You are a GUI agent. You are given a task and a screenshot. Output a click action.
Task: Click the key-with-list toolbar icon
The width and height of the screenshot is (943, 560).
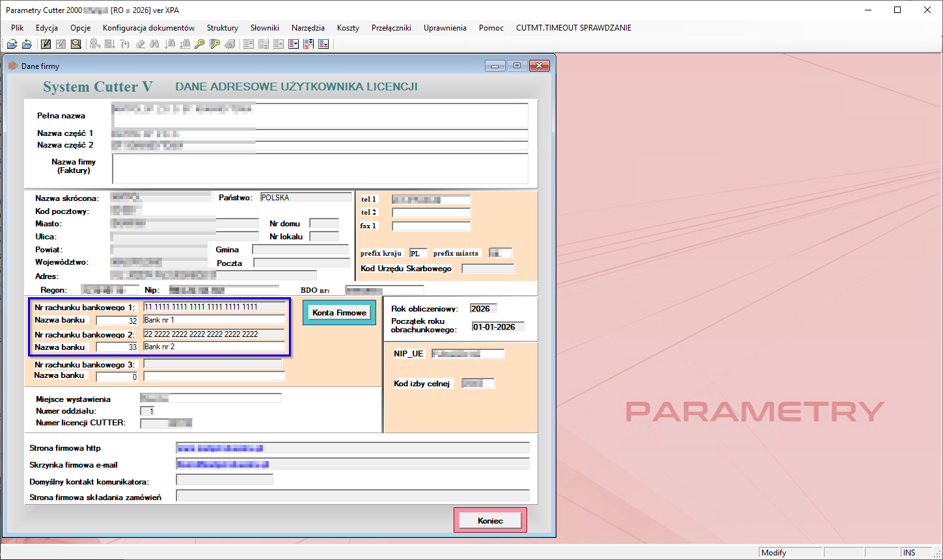click(x=215, y=44)
